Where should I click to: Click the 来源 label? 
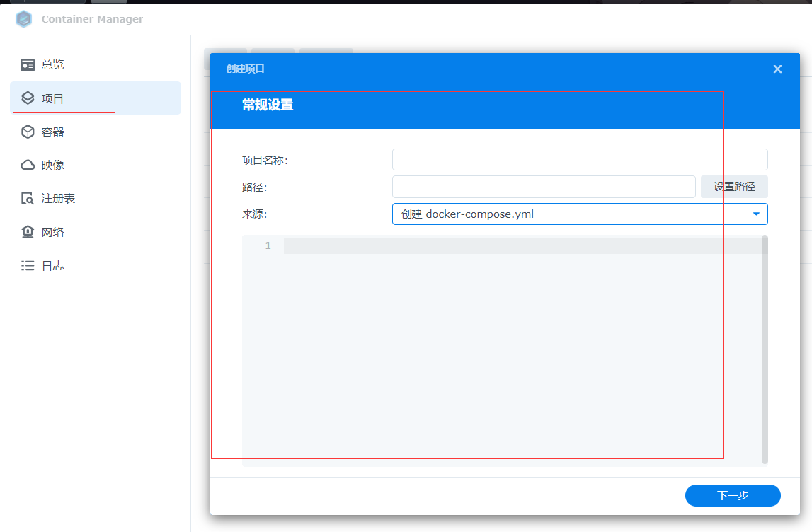[254, 214]
